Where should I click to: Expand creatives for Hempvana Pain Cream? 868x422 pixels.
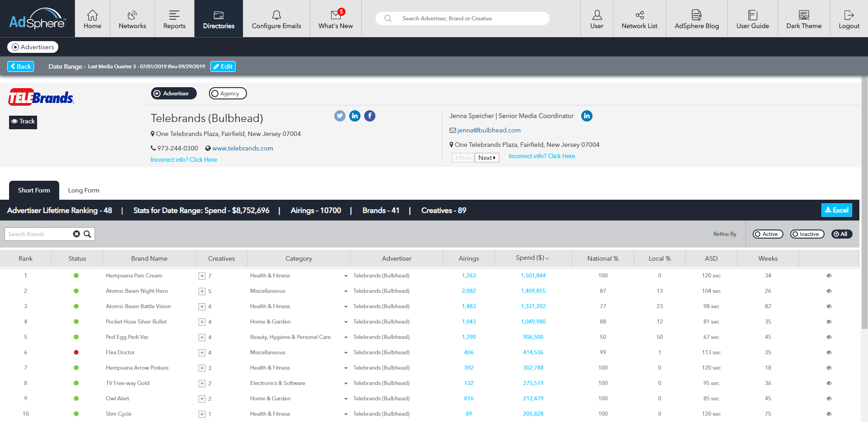click(x=202, y=276)
